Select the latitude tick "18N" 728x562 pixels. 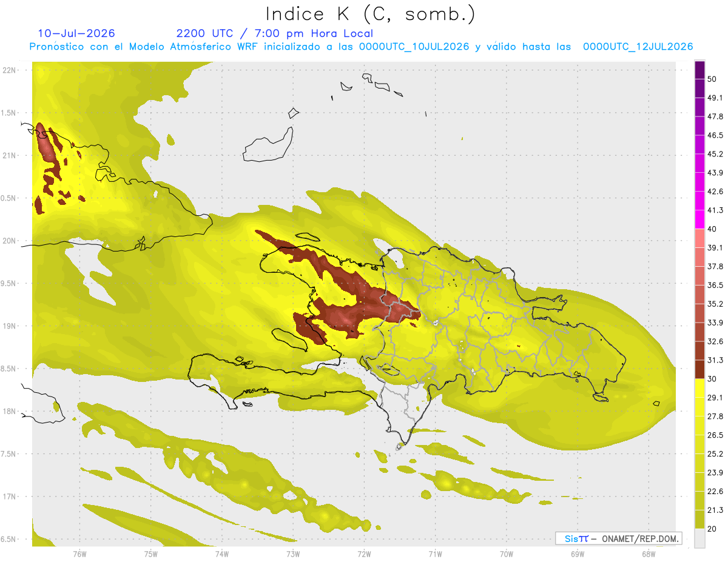(x=10, y=411)
